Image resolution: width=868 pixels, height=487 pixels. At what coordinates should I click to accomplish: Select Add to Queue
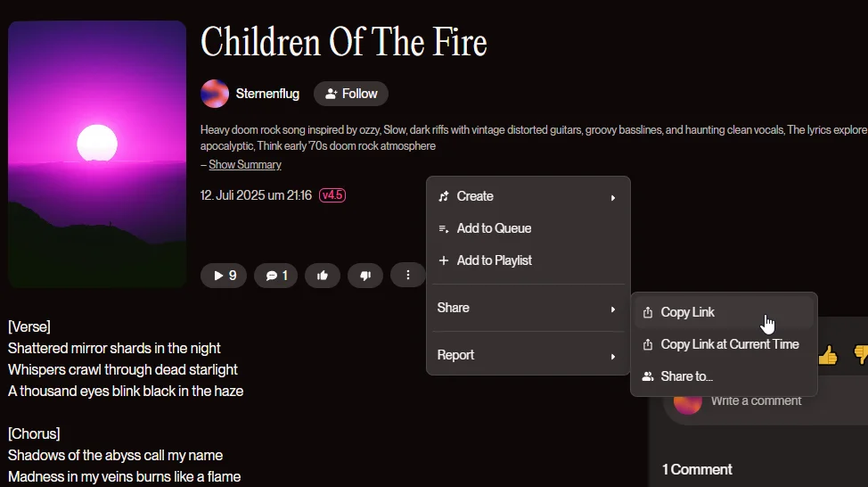click(x=528, y=228)
